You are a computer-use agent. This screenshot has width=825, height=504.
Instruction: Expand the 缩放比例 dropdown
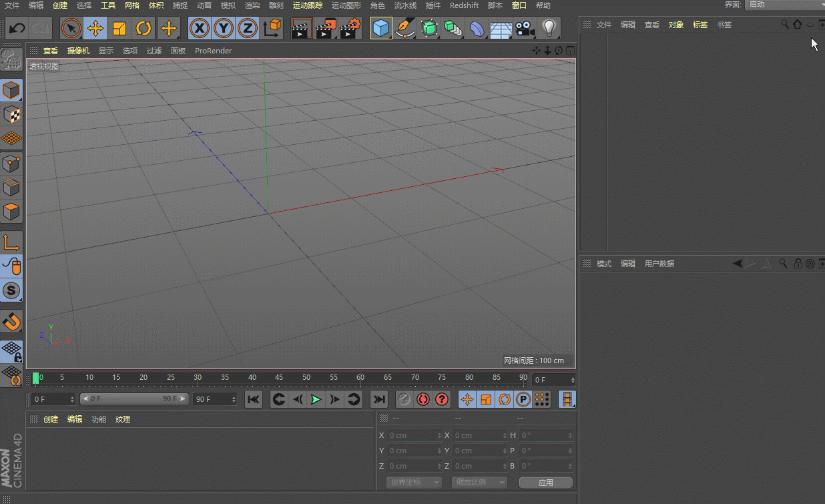pos(479,482)
